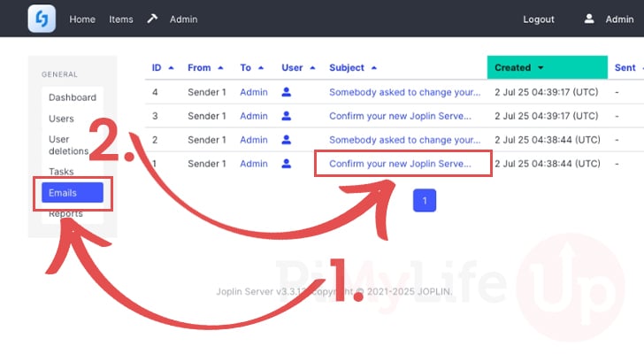
Task: Open email 3 'Confirm your new Joplin Serve...'
Action: (x=400, y=116)
